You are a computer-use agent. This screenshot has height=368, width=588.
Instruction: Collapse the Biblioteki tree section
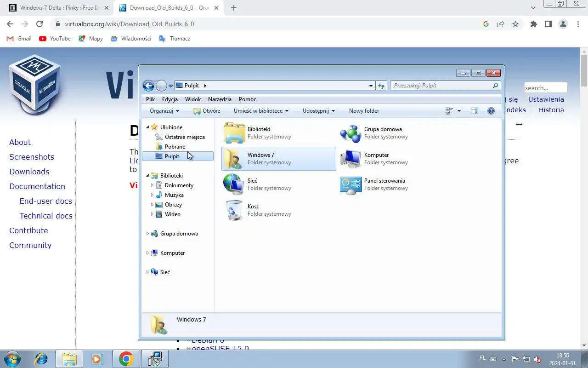147,176
